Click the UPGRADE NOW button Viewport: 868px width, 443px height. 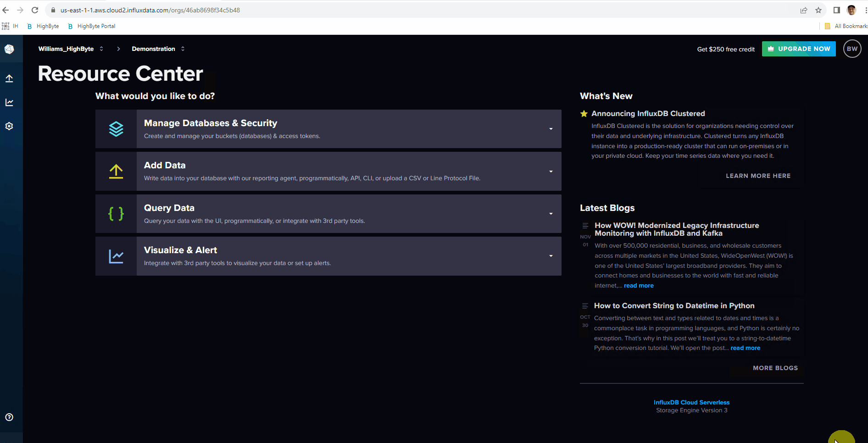pyautogui.click(x=798, y=49)
